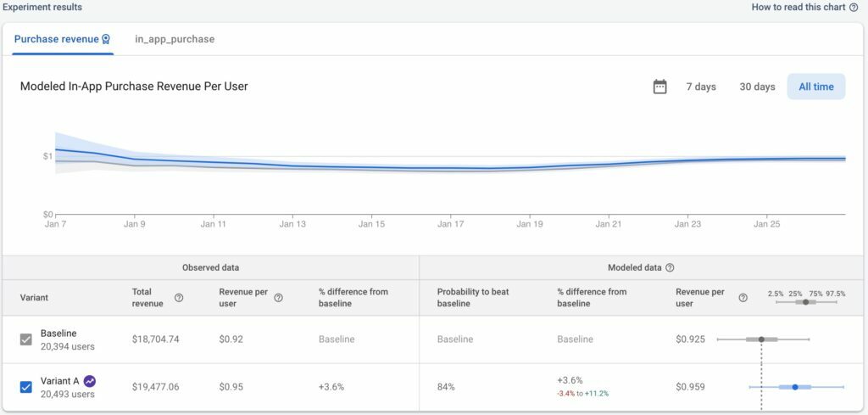Uncheck the Variant A checkbox

26,387
